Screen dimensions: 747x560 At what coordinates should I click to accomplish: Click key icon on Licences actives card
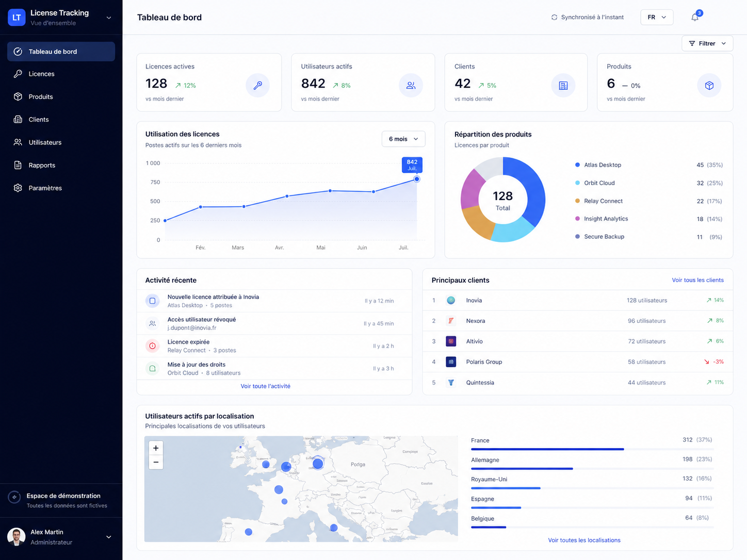tap(257, 85)
